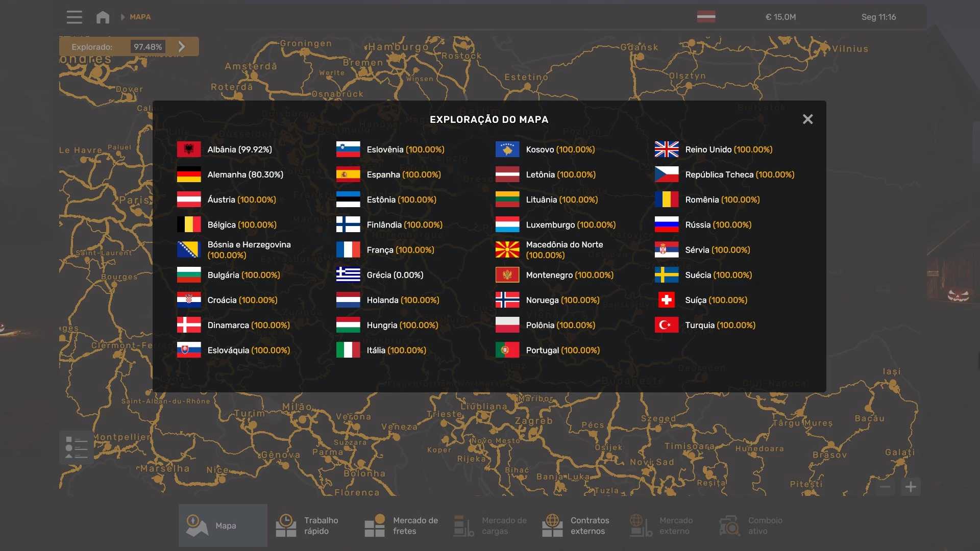This screenshot has height=551, width=980.
Task: Click the Seg 11:16 game clock
Action: pos(878,17)
